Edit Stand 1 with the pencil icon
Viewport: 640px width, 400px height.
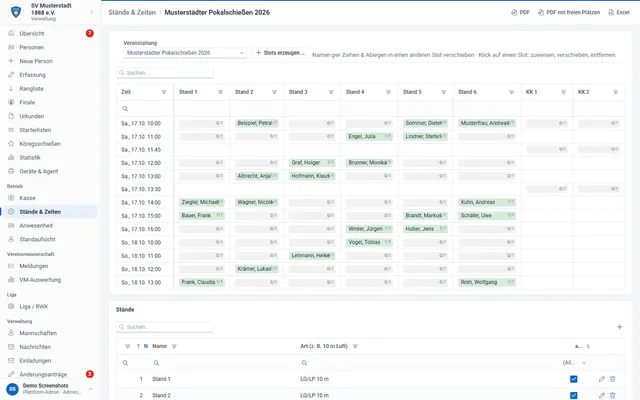click(602, 379)
